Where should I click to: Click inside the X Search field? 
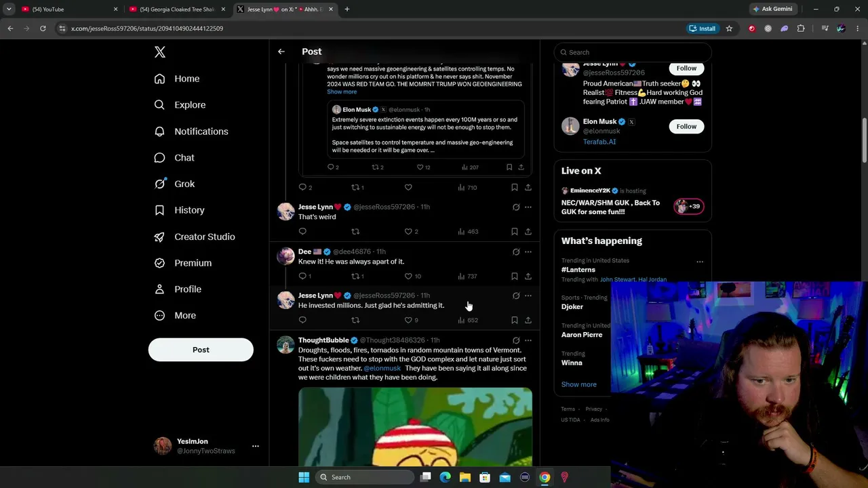[633, 52]
